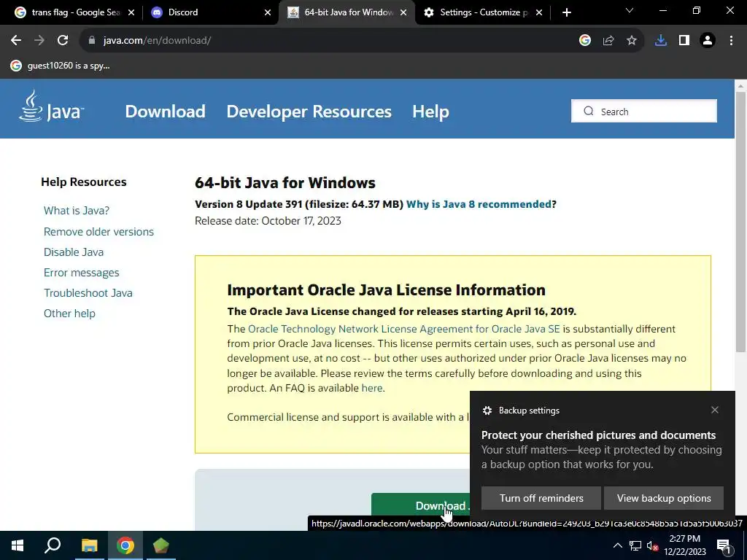Bookmark this page with the star

click(x=632, y=41)
